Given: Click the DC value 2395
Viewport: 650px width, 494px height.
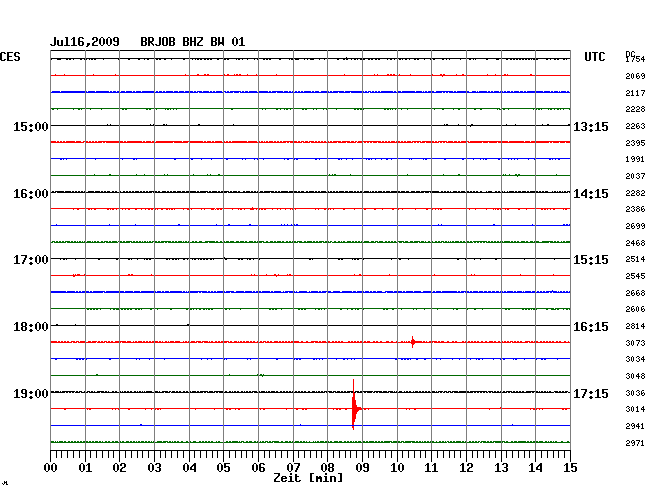Looking at the screenshot, I should tap(635, 143).
